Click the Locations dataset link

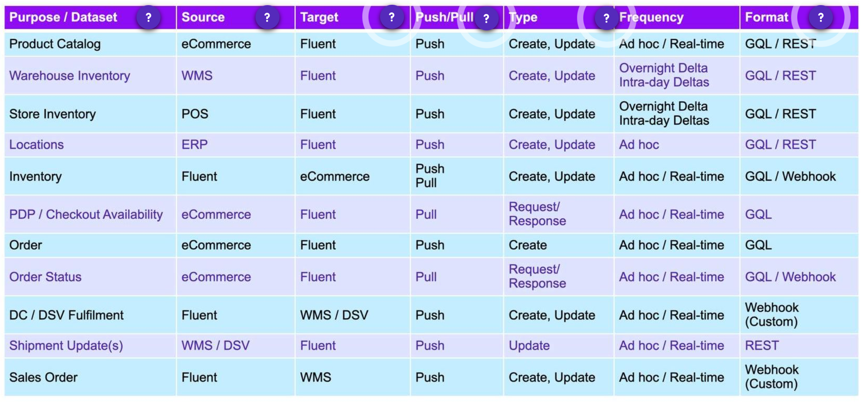pyautogui.click(x=36, y=145)
